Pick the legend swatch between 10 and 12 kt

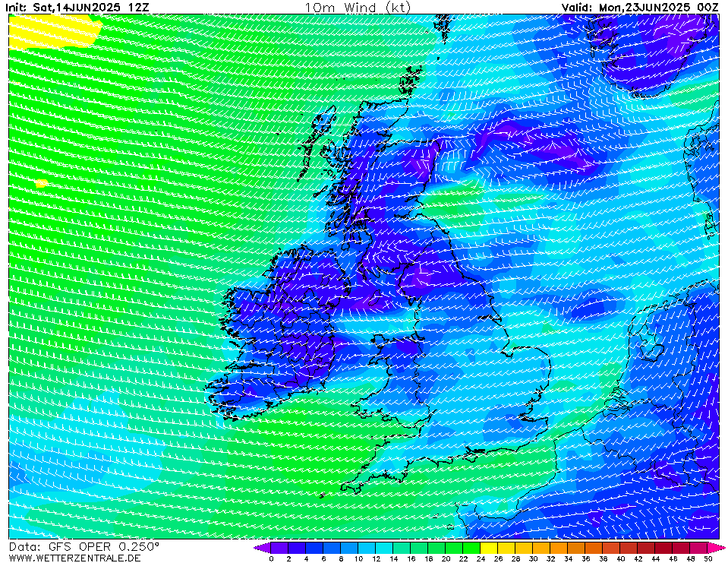pyautogui.click(x=367, y=547)
